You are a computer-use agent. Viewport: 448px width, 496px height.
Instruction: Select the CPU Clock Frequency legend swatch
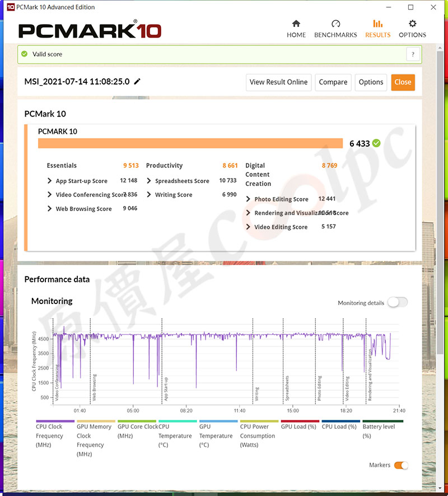coord(55,422)
